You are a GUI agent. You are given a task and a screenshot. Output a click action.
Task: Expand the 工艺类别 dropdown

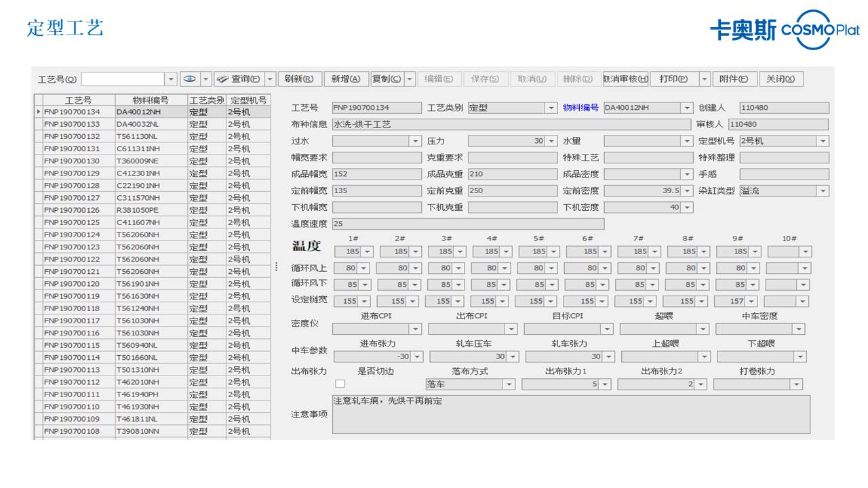[x=551, y=108]
